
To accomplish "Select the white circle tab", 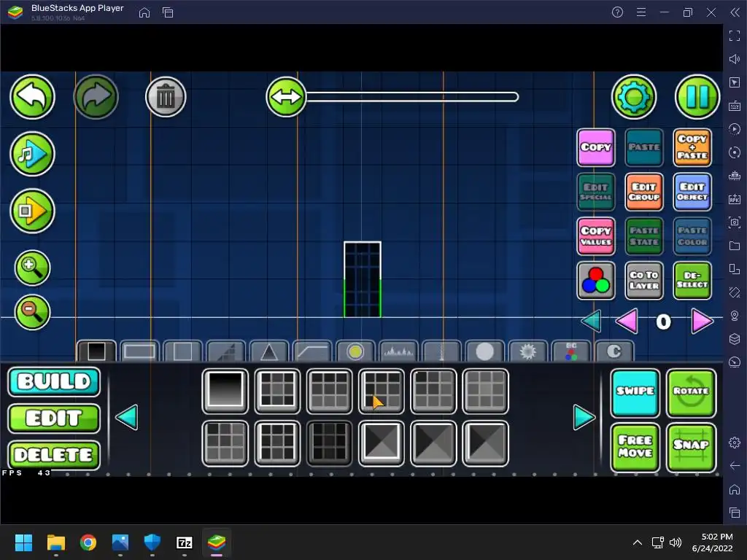I will click(x=484, y=351).
